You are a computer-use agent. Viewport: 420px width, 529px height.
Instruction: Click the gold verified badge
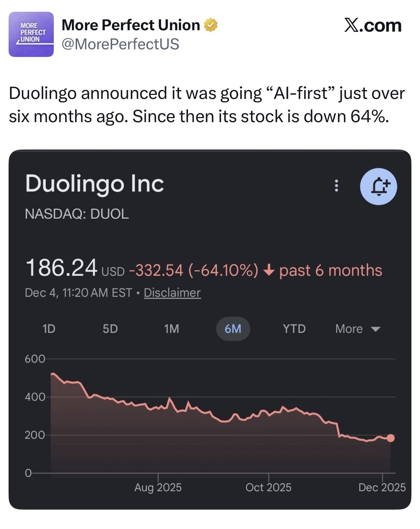click(211, 25)
